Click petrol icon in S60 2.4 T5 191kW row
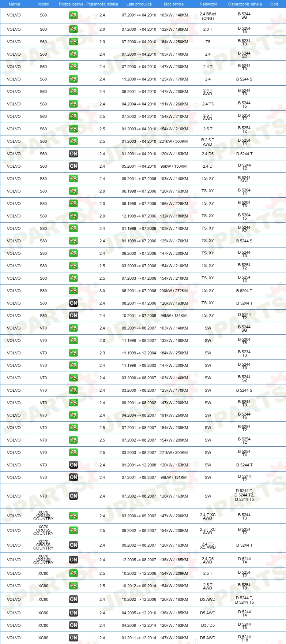This screenshot has height=644, width=286. [74, 104]
